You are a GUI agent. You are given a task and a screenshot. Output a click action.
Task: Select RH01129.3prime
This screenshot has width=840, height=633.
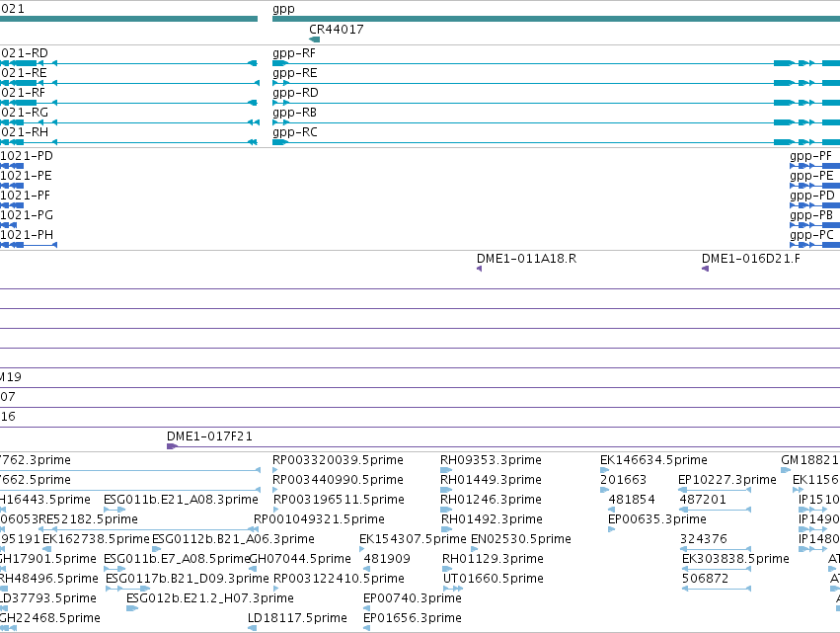coord(493,559)
